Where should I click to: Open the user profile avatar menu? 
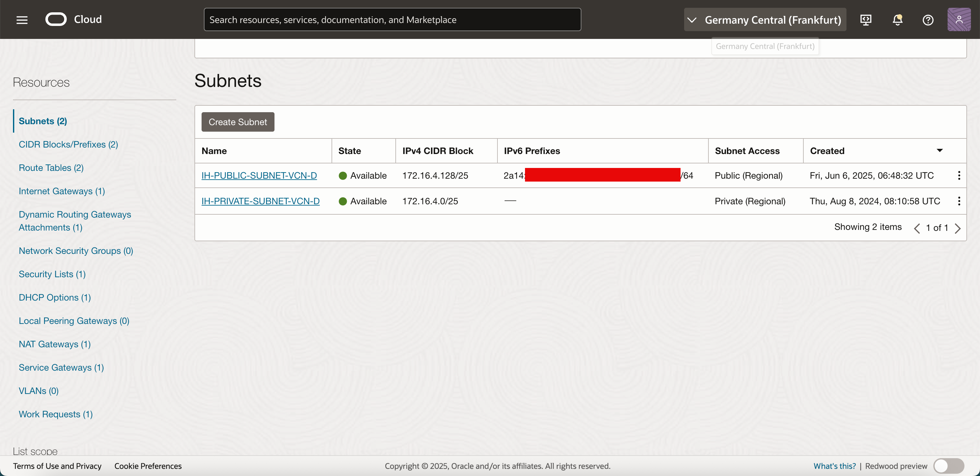point(958,20)
